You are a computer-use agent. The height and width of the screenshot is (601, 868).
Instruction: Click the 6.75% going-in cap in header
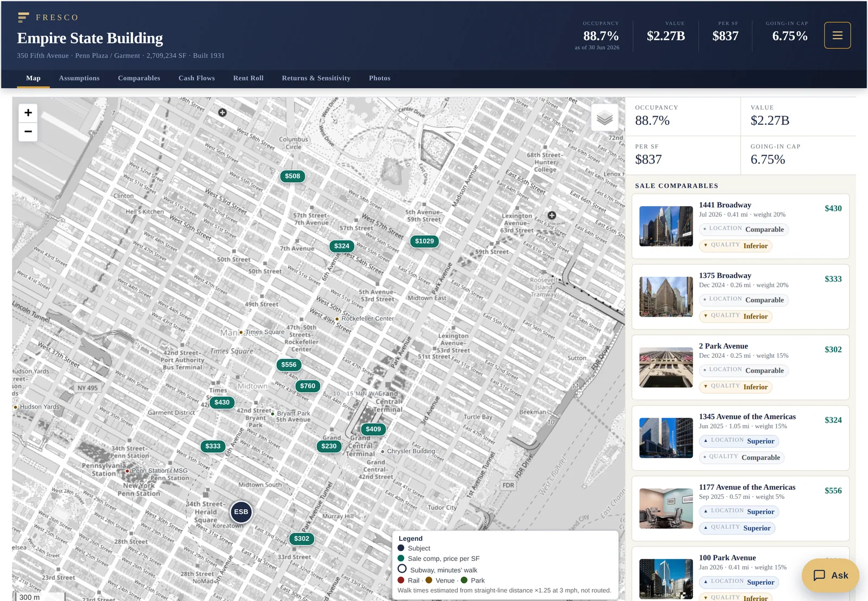pyautogui.click(x=790, y=36)
